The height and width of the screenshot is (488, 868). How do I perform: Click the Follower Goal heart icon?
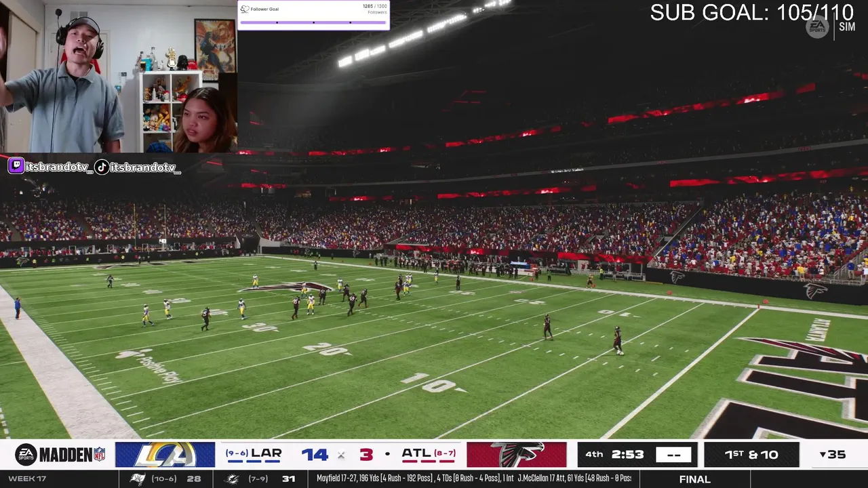[245, 9]
